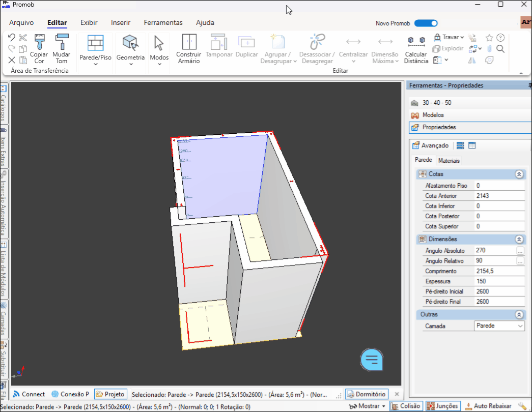Click the floating chat bubble icon
The height and width of the screenshot is (412, 532).
coord(372,360)
